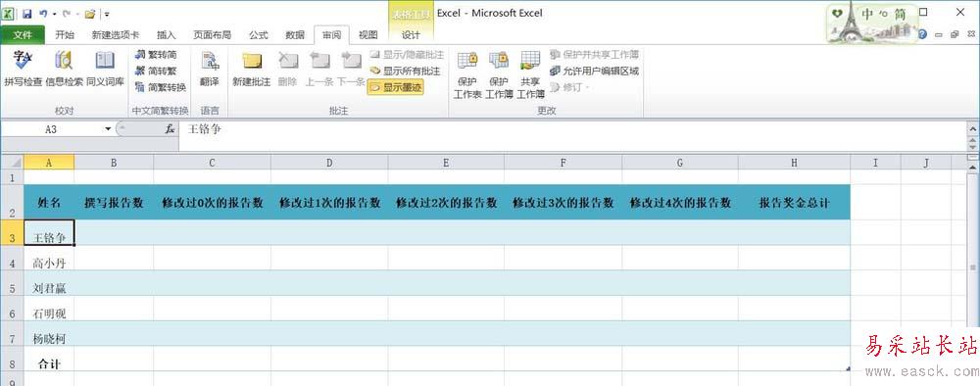Go to 上一条 previous comment
The width and height of the screenshot is (980, 386).
pos(319,69)
